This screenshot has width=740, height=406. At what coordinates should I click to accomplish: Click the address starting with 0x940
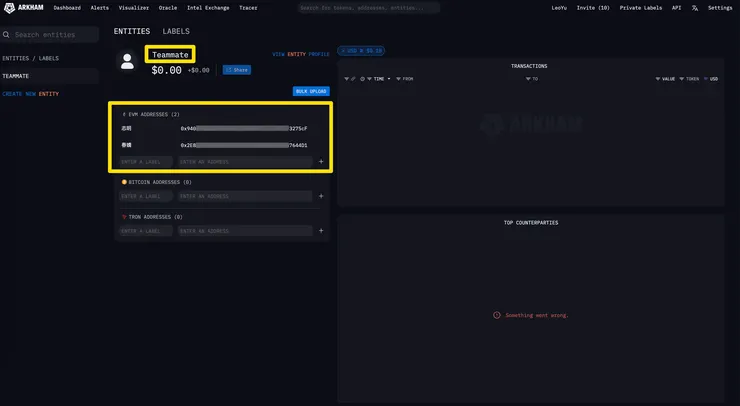(x=244, y=128)
